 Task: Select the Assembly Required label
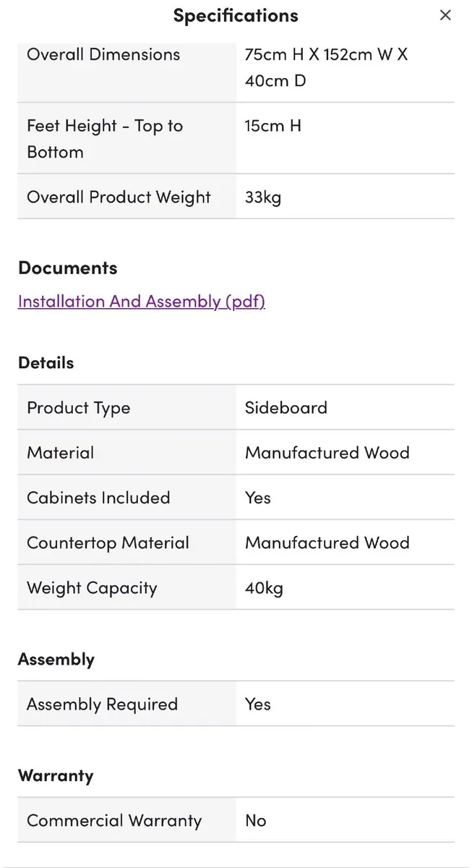pos(102,705)
